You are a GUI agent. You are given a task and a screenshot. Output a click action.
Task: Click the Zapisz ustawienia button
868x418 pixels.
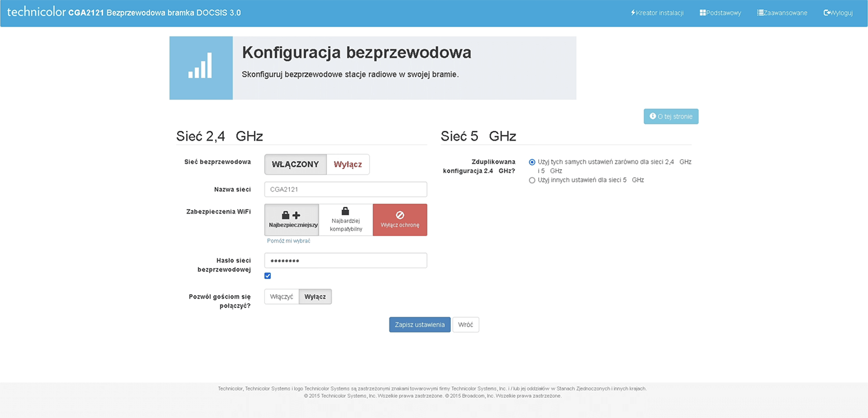(x=420, y=325)
